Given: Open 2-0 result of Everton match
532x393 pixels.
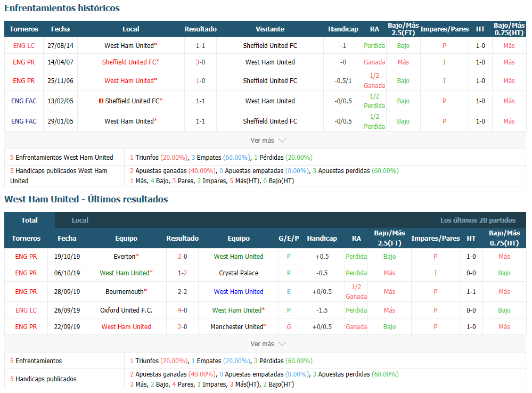Looking at the screenshot, I should click(183, 257).
